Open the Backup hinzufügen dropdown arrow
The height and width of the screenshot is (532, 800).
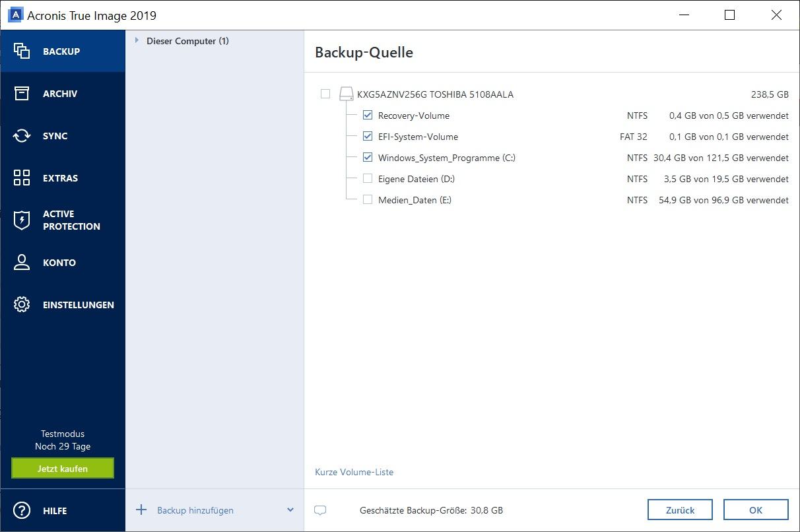(290, 510)
